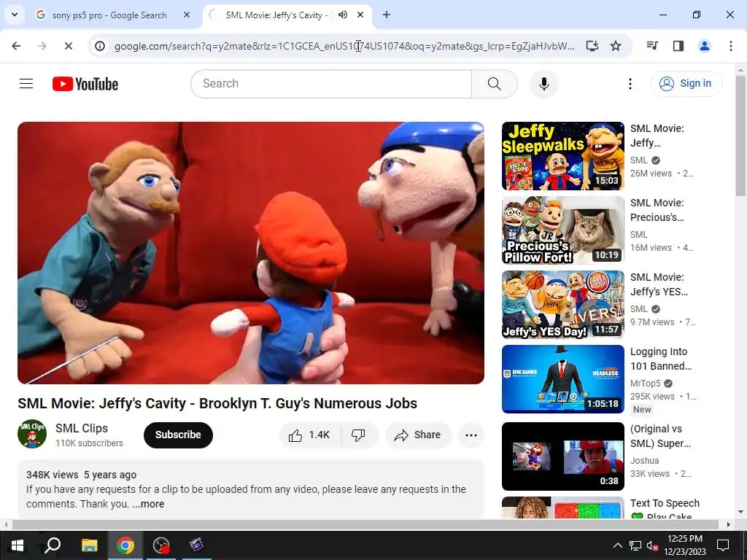Dislike the video with thumbs down
Screen dimensions: 747x560
click(359, 435)
